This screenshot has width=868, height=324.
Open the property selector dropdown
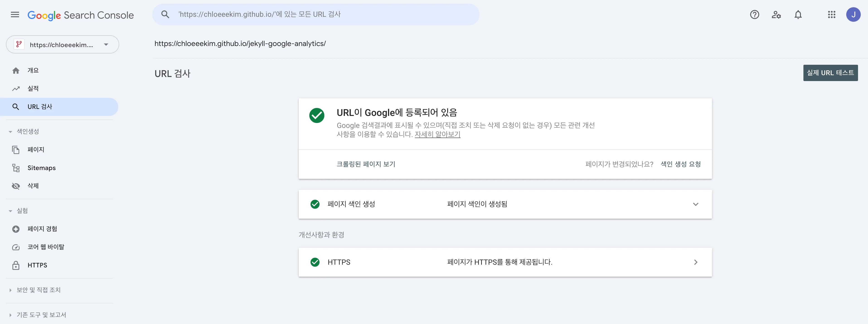[62, 44]
